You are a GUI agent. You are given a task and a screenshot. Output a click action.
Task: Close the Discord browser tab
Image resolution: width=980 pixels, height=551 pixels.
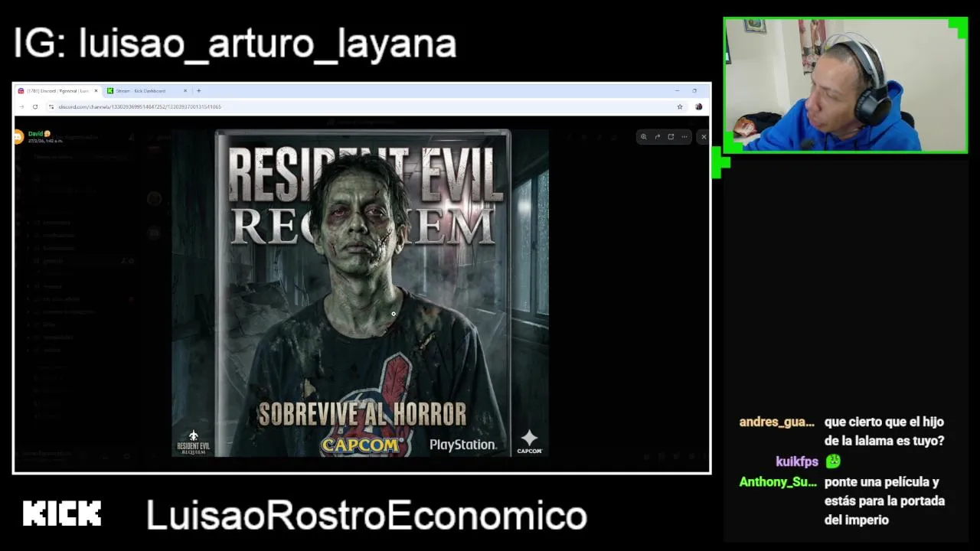[x=96, y=90]
